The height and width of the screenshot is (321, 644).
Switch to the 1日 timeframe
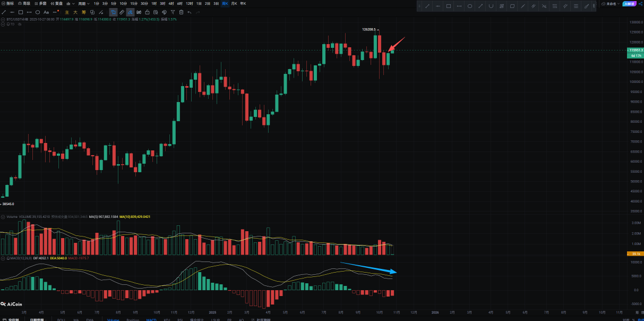(199, 4)
